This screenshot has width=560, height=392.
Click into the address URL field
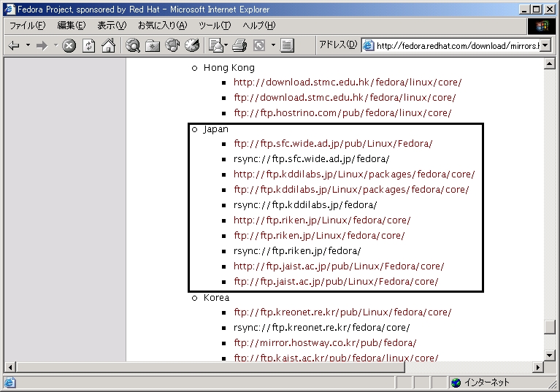click(x=458, y=46)
